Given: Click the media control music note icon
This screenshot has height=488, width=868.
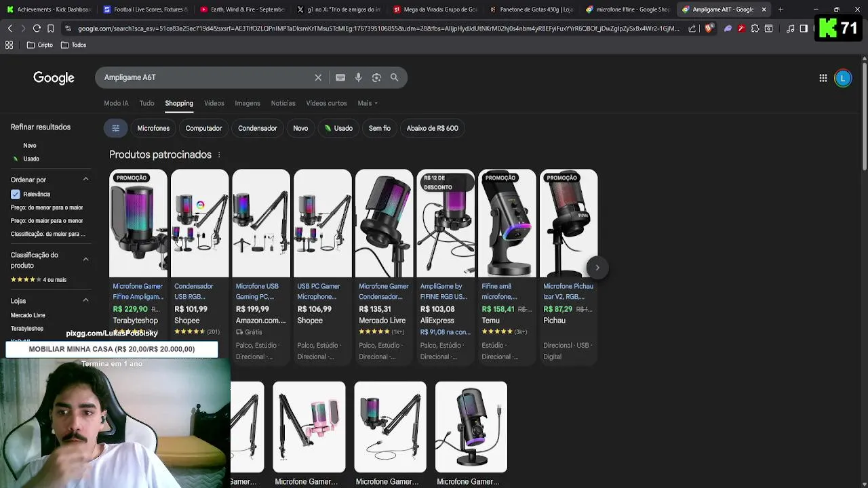Looking at the screenshot, I should point(791,28).
